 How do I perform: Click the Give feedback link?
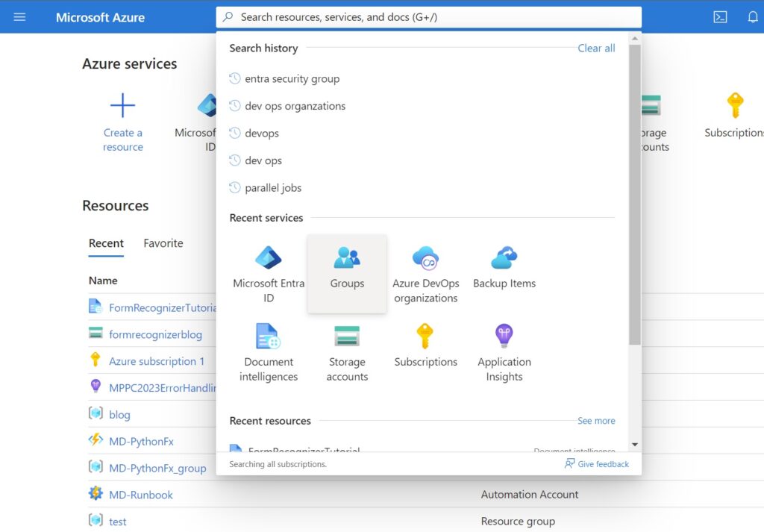tap(603, 464)
